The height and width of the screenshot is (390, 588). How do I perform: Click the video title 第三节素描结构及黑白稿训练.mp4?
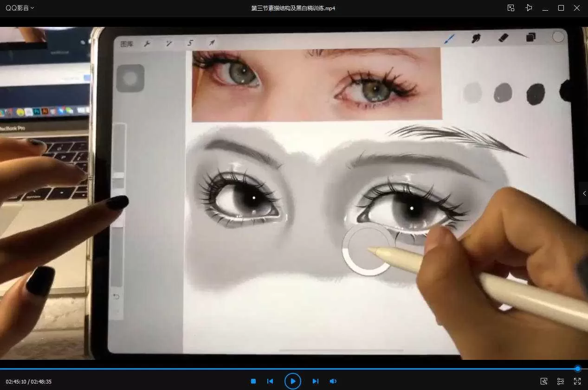click(293, 8)
